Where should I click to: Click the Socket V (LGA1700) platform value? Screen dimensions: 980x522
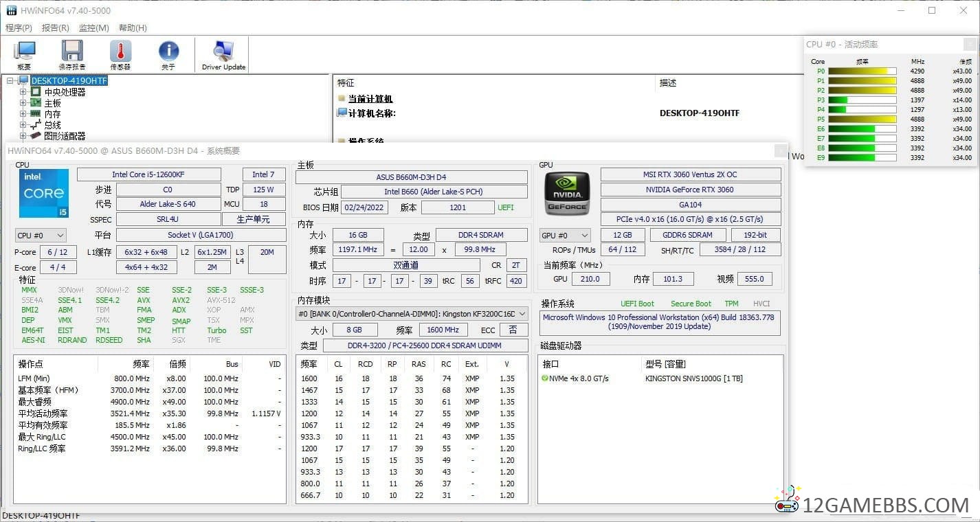pos(201,235)
